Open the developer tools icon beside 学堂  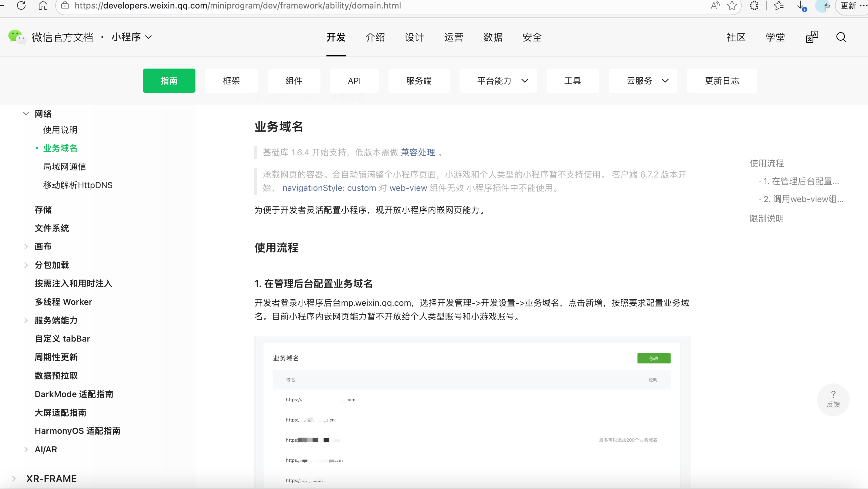coord(812,37)
